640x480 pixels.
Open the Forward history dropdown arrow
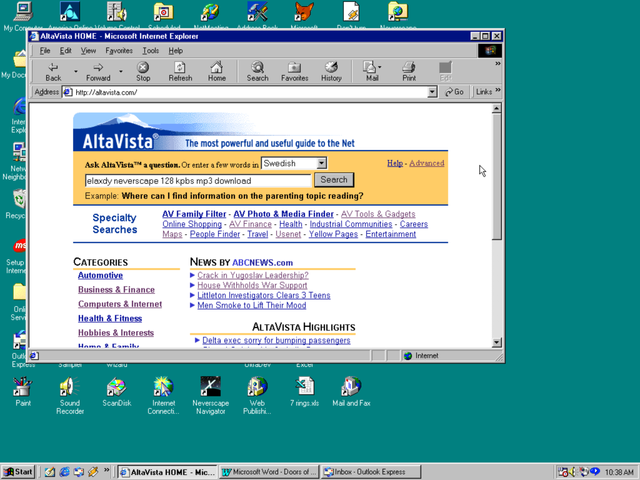point(121,71)
